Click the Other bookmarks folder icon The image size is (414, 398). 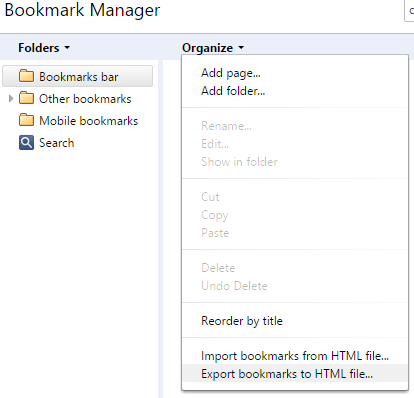(x=26, y=98)
